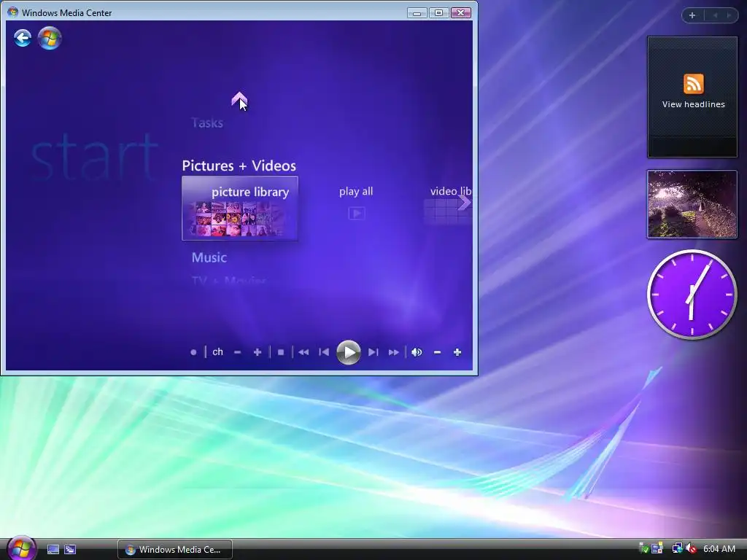
Task: Choose the play all option
Action: pyautogui.click(x=356, y=192)
